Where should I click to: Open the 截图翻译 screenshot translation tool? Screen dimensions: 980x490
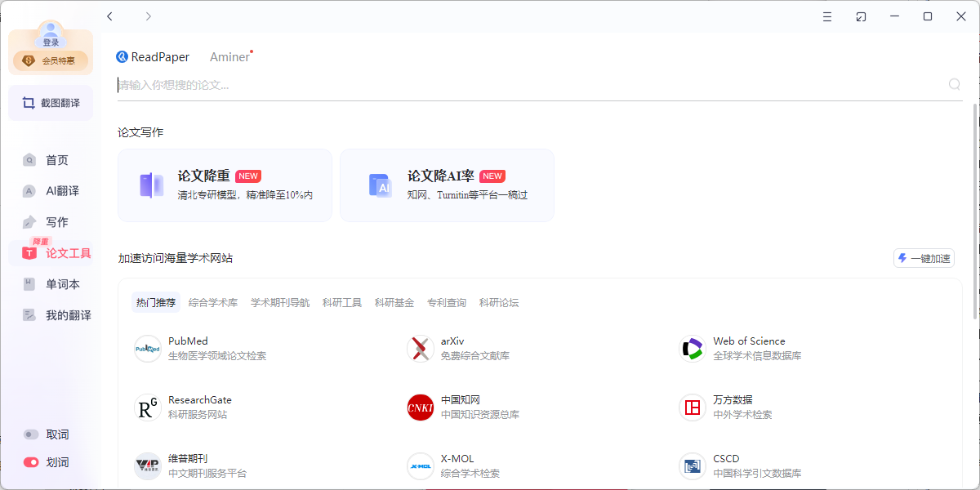(51, 102)
